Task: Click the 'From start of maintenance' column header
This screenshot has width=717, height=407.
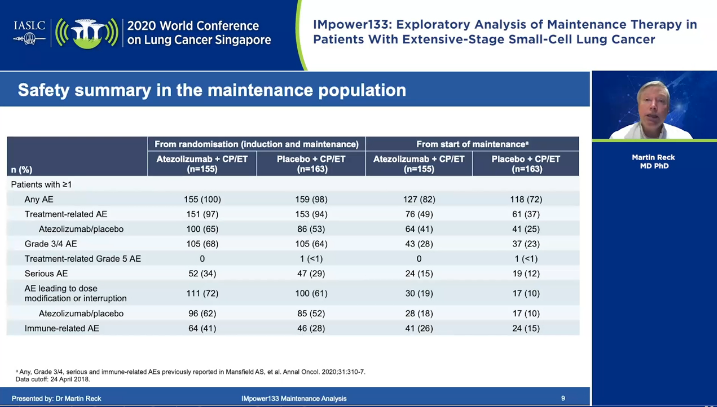Action: pos(472,144)
